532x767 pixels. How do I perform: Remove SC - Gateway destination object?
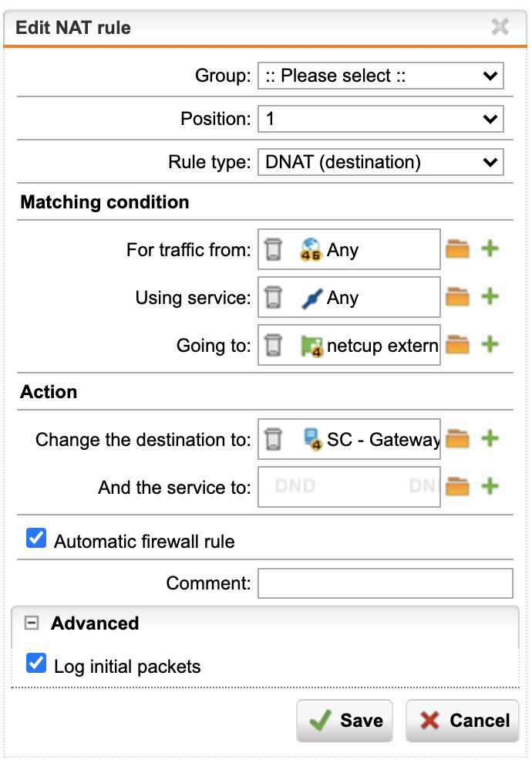coord(274,439)
